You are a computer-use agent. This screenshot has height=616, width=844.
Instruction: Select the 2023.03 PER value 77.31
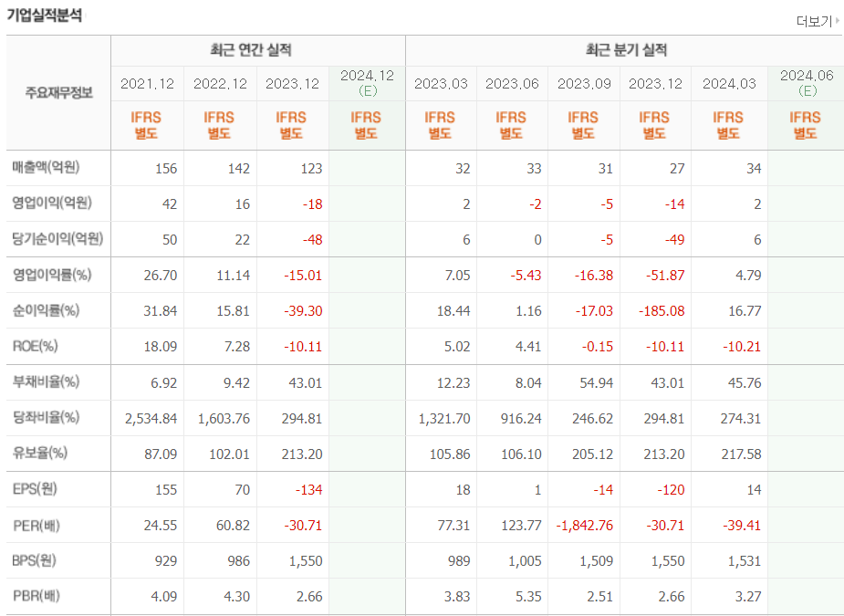pos(453,525)
